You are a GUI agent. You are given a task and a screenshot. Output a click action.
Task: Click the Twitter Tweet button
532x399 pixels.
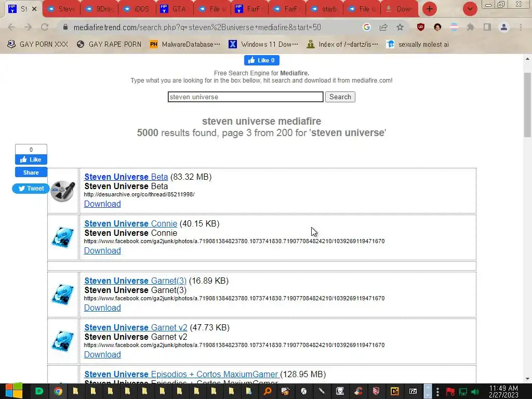[x=31, y=188]
